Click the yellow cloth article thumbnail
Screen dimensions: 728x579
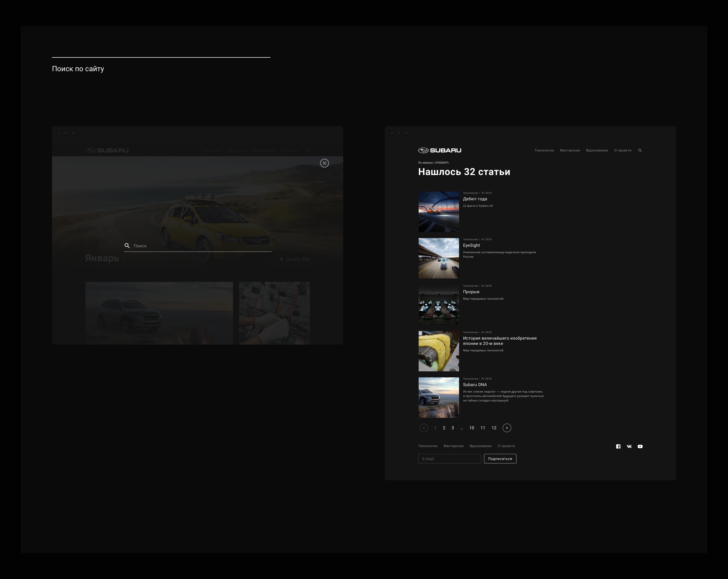coord(439,351)
